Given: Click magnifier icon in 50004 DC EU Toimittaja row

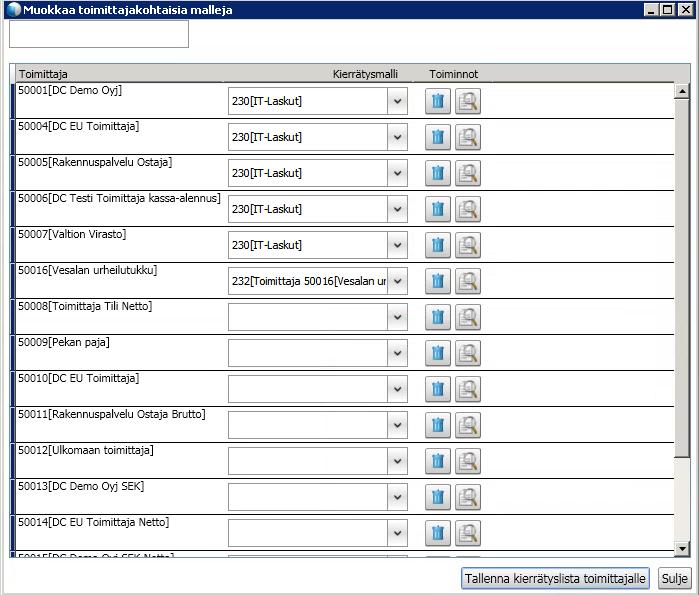Looking at the screenshot, I should coord(468,137).
